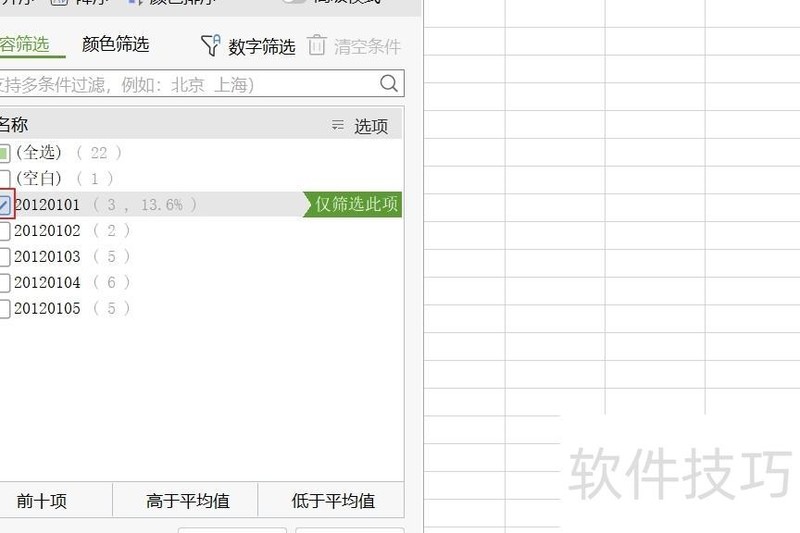Check the 20120104 checkbox
The height and width of the screenshot is (533, 800).
(x=4, y=283)
